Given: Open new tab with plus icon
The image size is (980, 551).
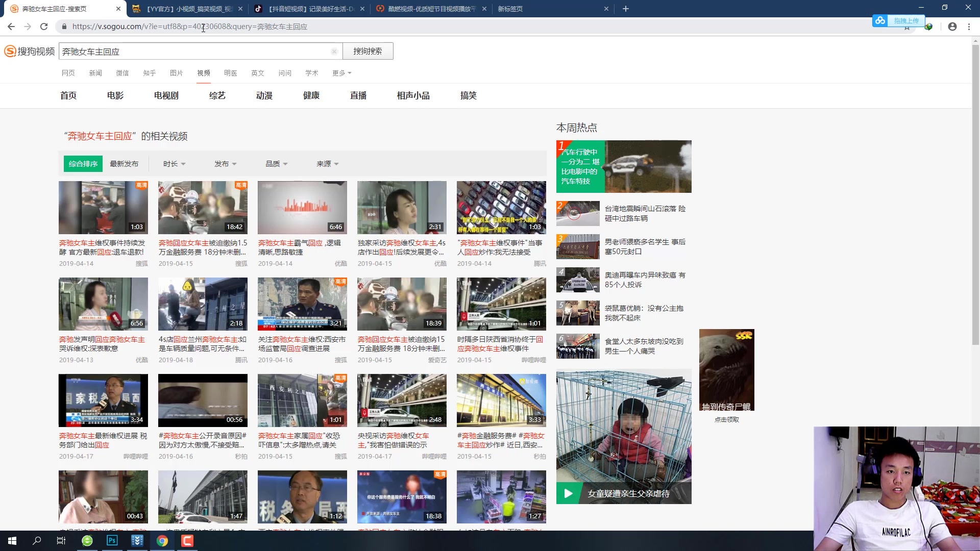Looking at the screenshot, I should coord(625,9).
